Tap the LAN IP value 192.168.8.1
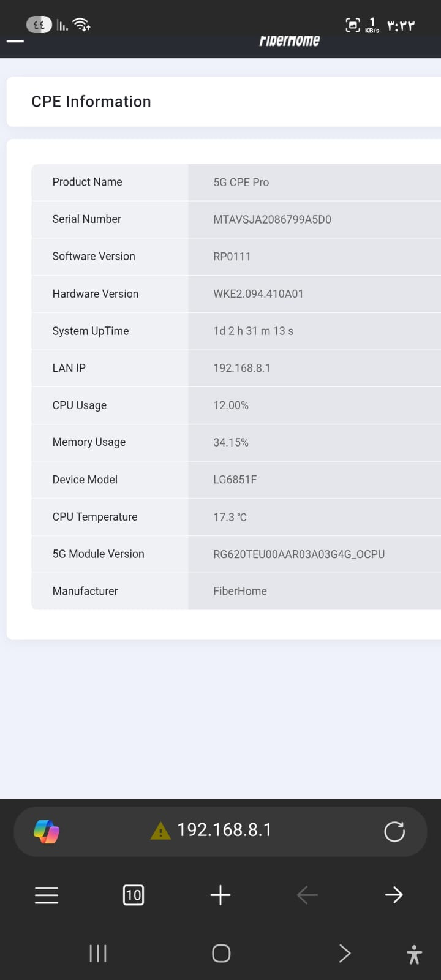441x980 pixels. (242, 368)
